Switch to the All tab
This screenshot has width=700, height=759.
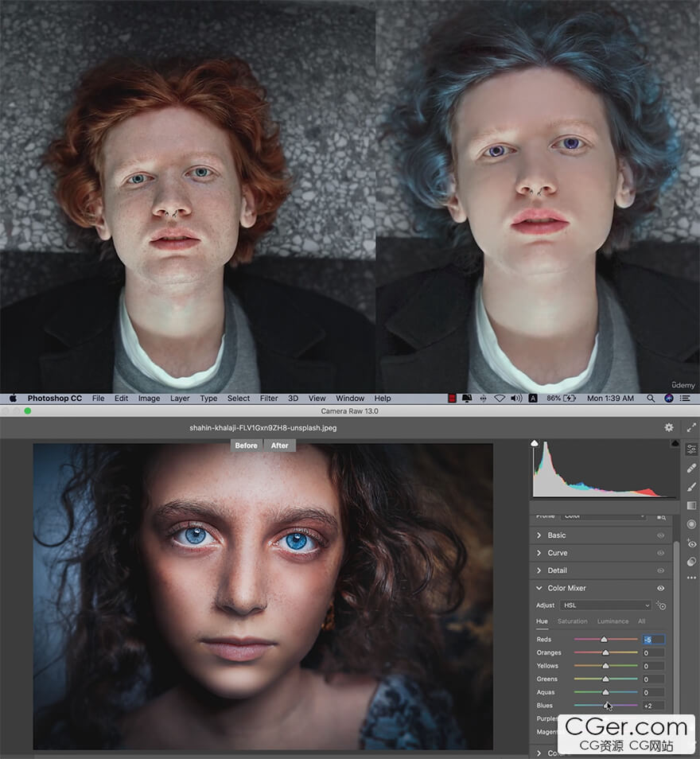click(x=641, y=621)
